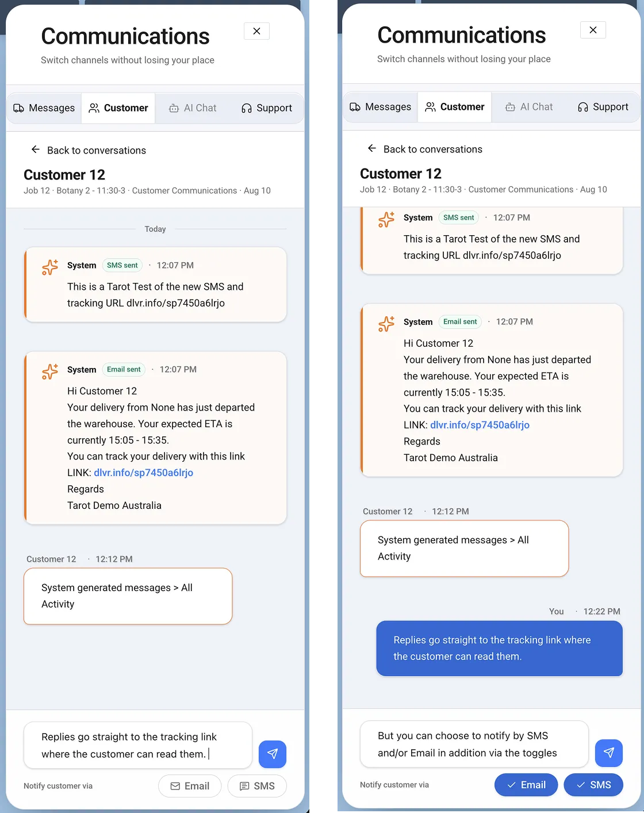This screenshot has width=644, height=813.
Task: Click Tarot Demo Australia signature in left panel
Action: [x=114, y=505]
